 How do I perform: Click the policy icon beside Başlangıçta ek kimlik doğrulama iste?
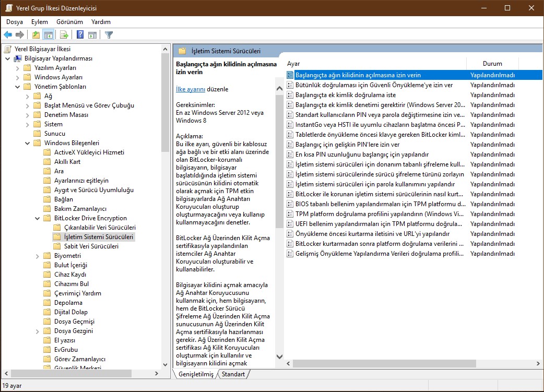click(290, 95)
